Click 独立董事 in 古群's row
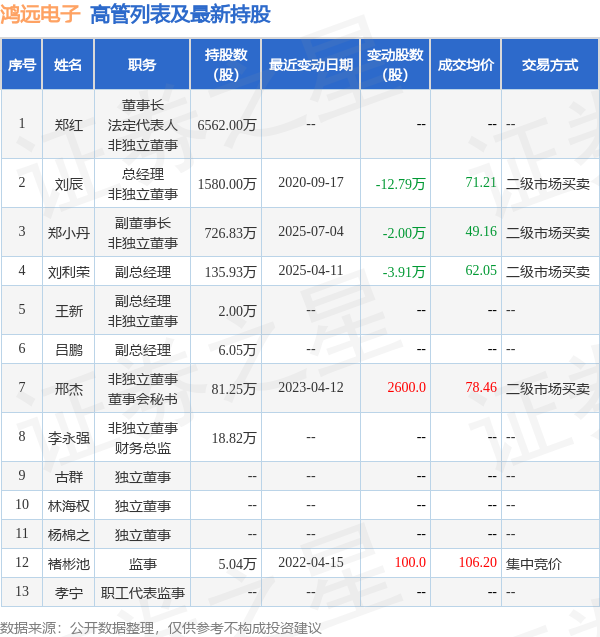The width and height of the screenshot is (600, 637). pyautogui.click(x=143, y=477)
